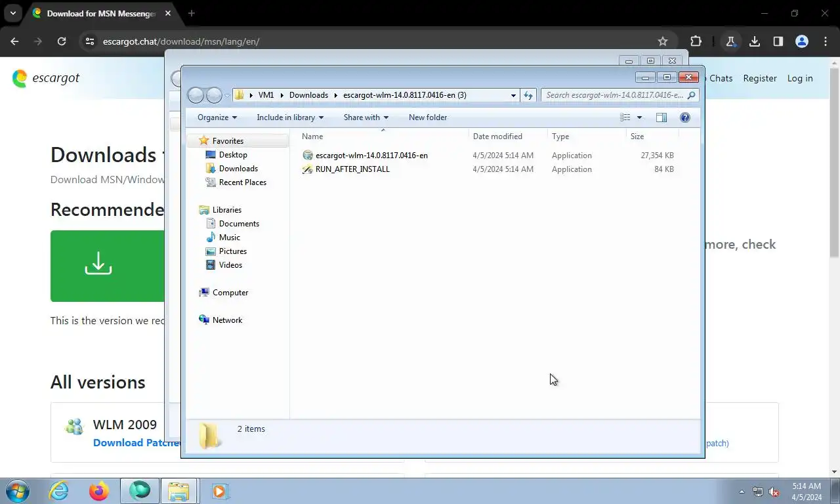This screenshot has height=504, width=840.
Task: Launch Firefox from taskbar
Action: [99, 491]
